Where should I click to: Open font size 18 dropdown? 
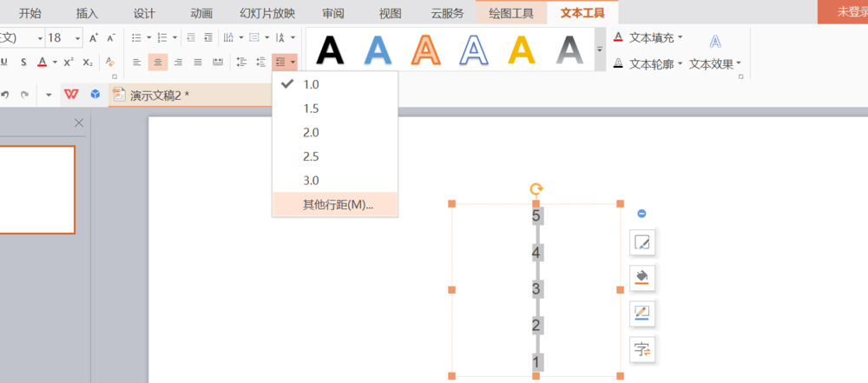78,38
